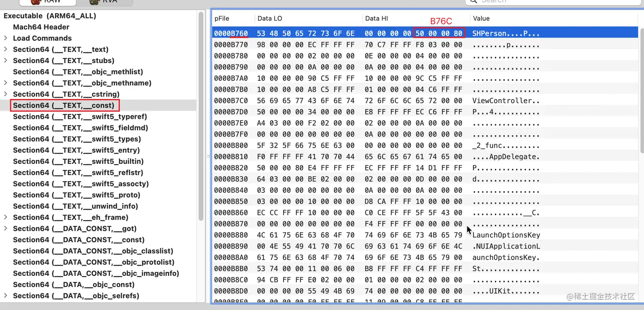The height and width of the screenshot is (310, 644).
Task: Open Section64 (__TEXT,__swift5_proto)
Action: point(77,195)
